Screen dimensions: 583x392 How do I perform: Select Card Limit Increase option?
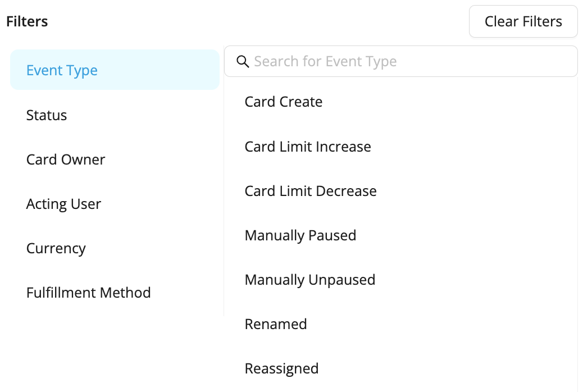pos(401,146)
